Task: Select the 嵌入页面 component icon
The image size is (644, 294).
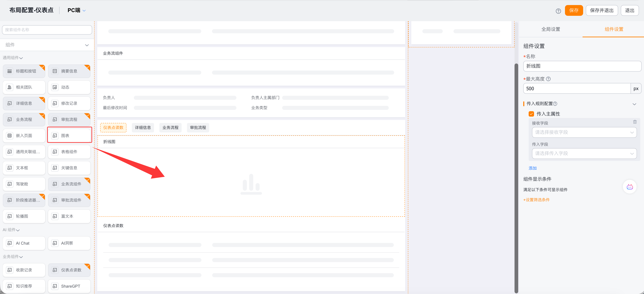Action: [x=9, y=135]
